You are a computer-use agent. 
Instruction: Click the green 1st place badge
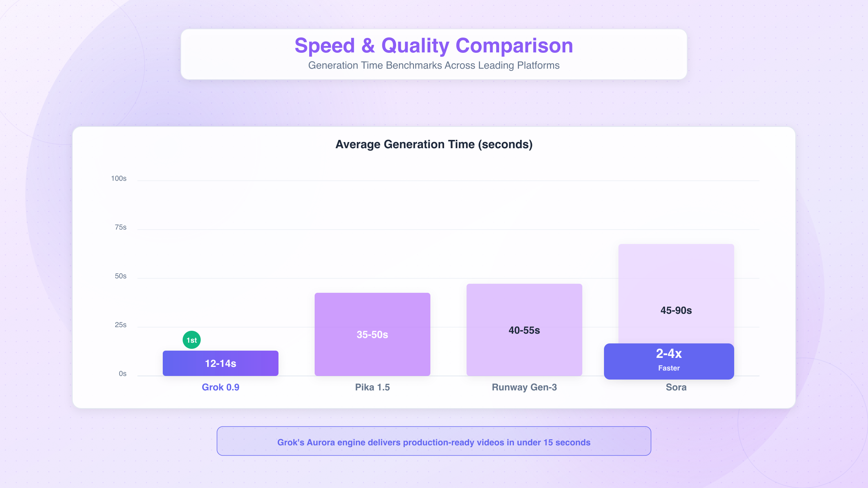point(192,340)
